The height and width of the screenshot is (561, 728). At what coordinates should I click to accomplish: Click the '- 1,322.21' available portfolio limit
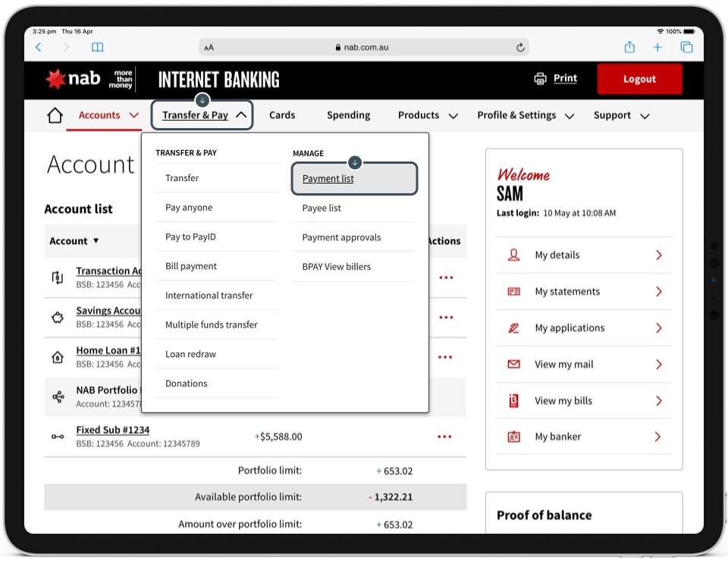tap(390, 497)
